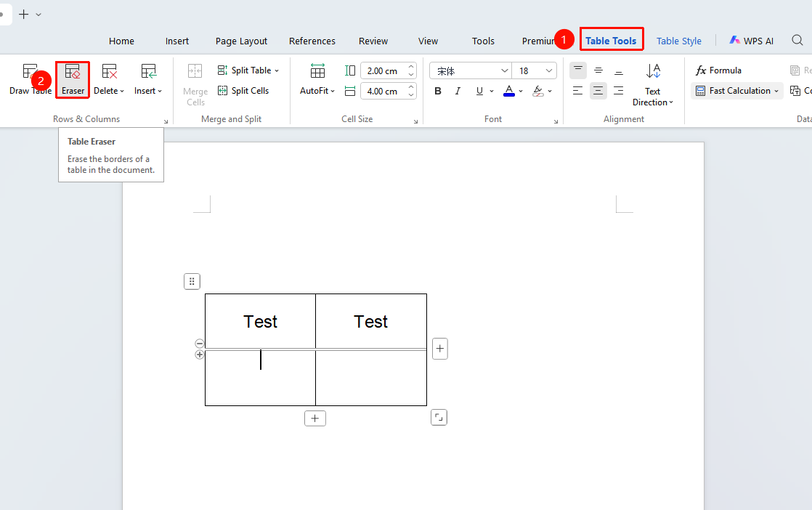812x510 pixels.
Task: Open the Rows & Columns dialog launcher
Action: tap(166, 121)
